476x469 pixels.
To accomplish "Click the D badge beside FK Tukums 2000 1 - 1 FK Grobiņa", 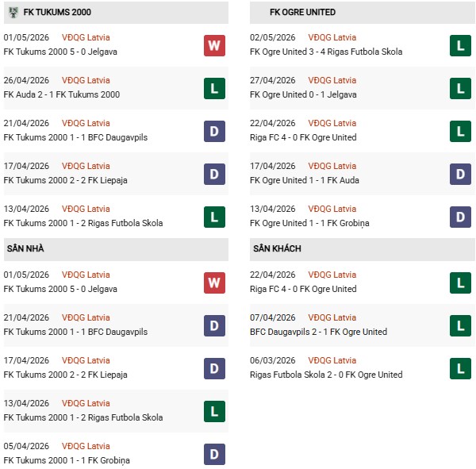I will 214,455.
